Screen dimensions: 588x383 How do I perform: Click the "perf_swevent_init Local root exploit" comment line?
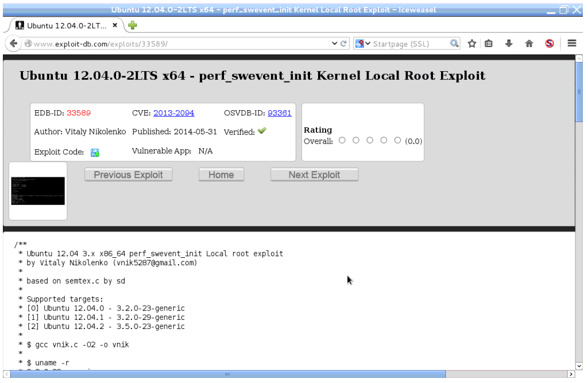pos(151,254)
